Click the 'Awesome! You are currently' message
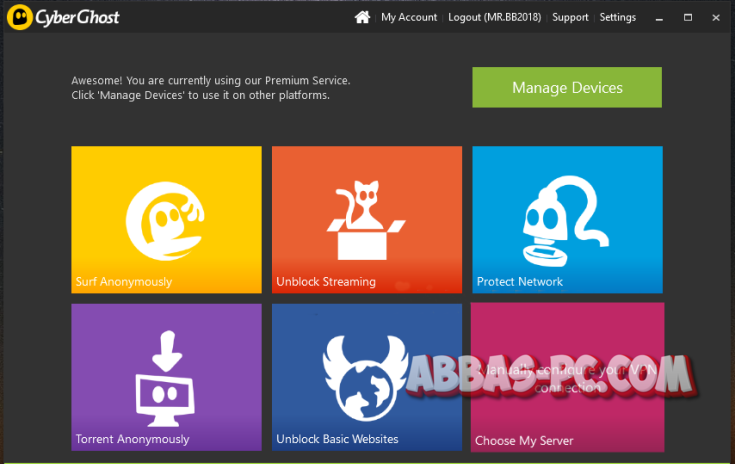735x464 pixels. [x=211, y=81]
